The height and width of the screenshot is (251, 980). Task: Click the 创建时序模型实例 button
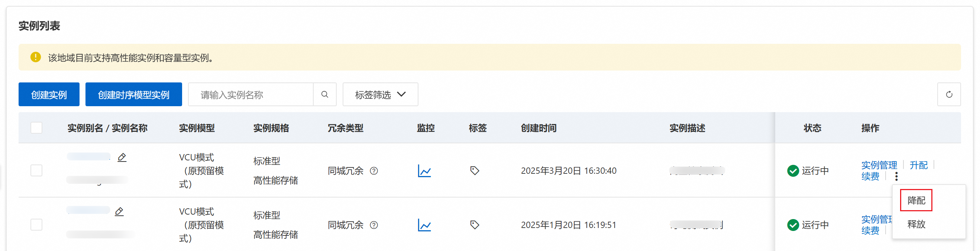[133, 94]
